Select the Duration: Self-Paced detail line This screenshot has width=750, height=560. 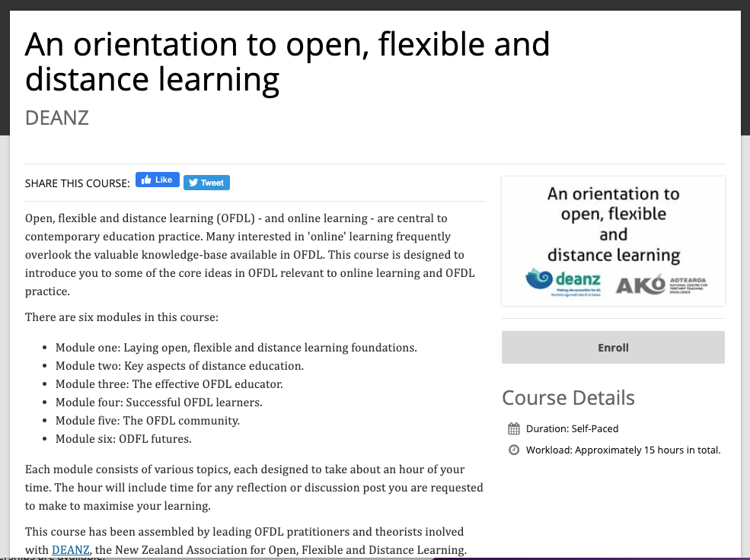[x=572, y=428]
